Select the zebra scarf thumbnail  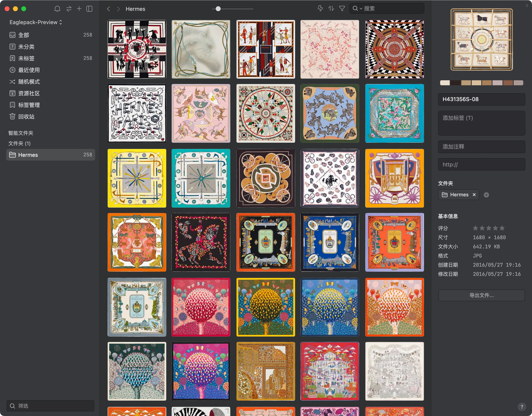330,113
